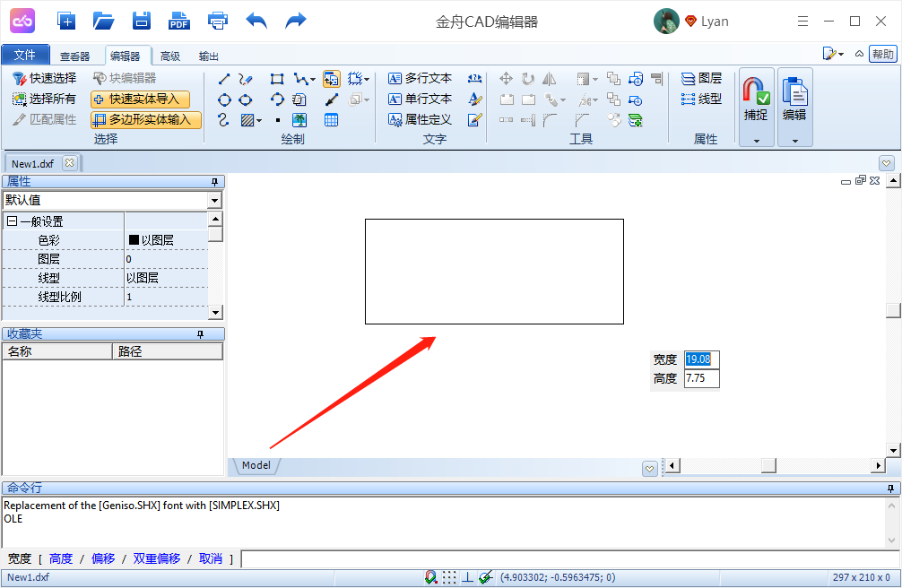The height and width of the screenshot is (588, 902).
Task: Open the polyline tool dropdown arrow
Action: pyautogui.click(x=313, y=80)
